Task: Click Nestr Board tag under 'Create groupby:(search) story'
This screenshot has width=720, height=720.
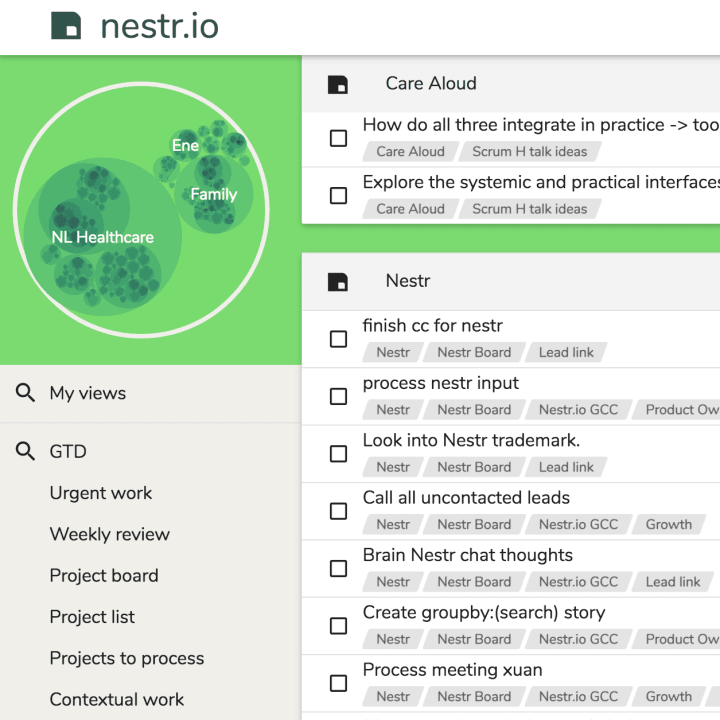Action: point(474,639)
